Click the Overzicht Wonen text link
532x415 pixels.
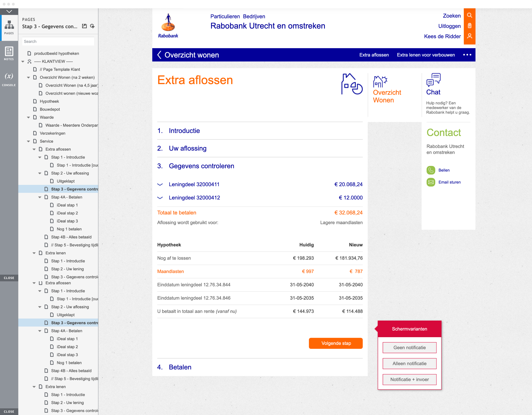[x=387, y=96]
